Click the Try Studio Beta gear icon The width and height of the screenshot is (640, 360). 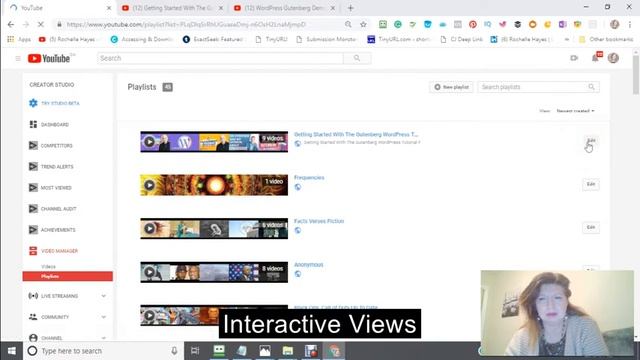pos(33,103)
